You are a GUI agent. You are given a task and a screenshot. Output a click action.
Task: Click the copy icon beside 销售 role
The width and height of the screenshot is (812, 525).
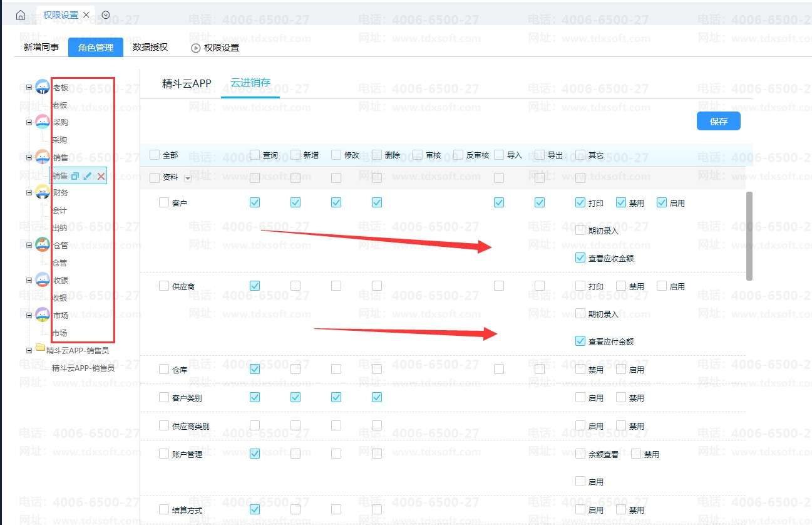75,176
